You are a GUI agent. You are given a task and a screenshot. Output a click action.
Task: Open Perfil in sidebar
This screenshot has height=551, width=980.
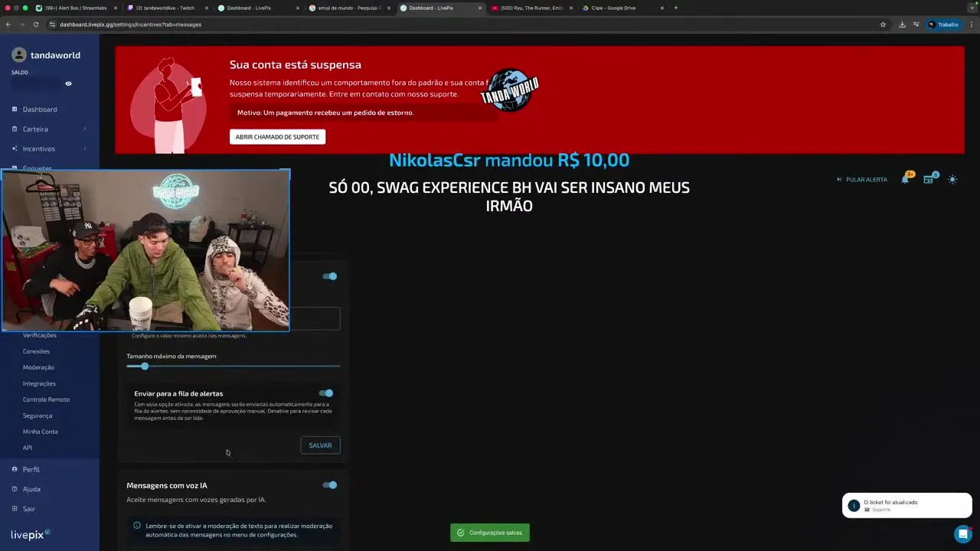(31, 469)
